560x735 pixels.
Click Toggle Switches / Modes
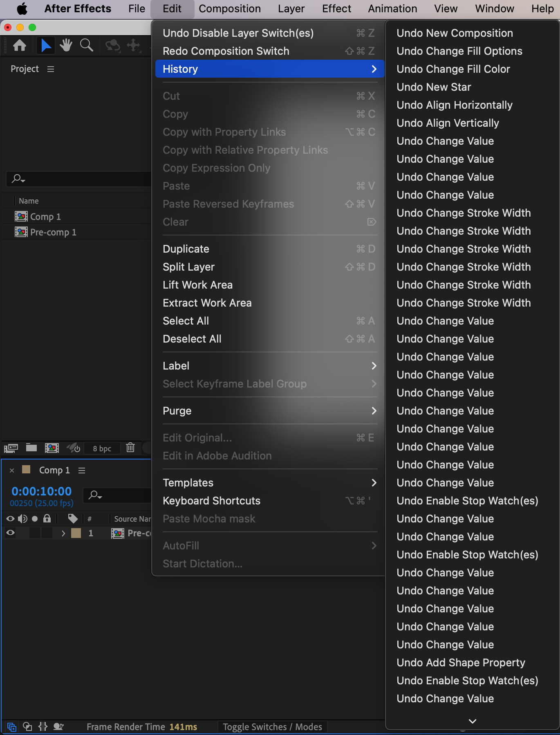272,727
